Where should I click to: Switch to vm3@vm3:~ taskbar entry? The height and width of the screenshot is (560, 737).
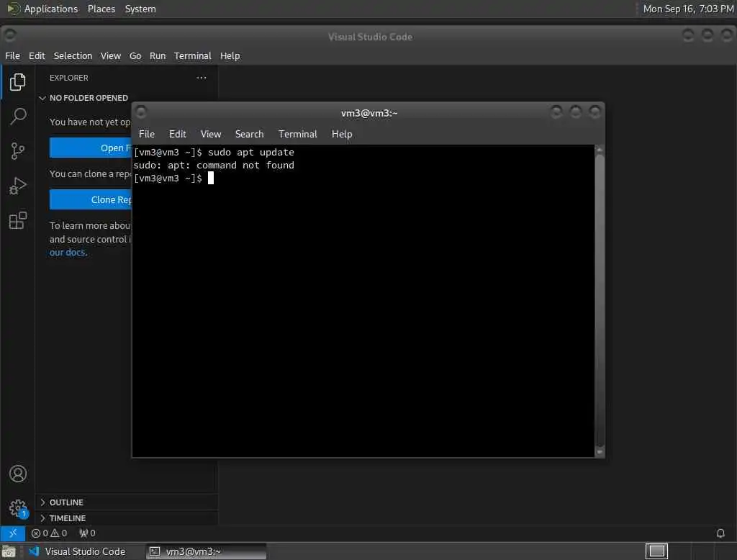click(x=207, y=551)
